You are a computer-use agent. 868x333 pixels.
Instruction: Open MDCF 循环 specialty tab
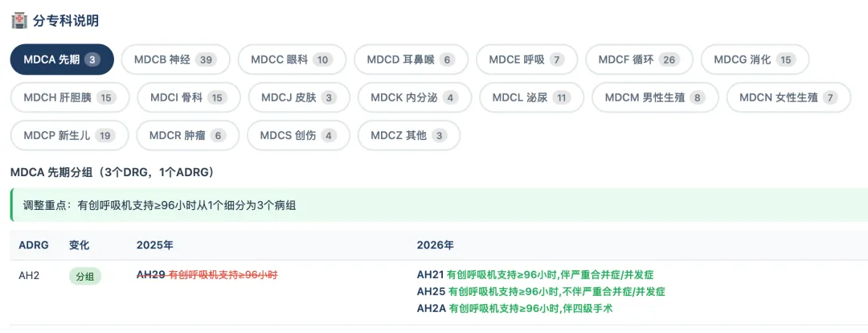click(639, 60)
